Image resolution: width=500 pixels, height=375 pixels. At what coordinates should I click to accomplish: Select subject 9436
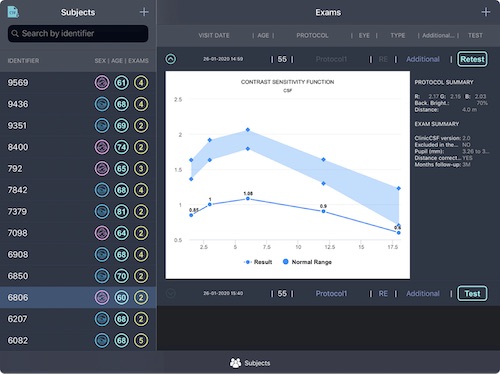click(x=78, y=104)
